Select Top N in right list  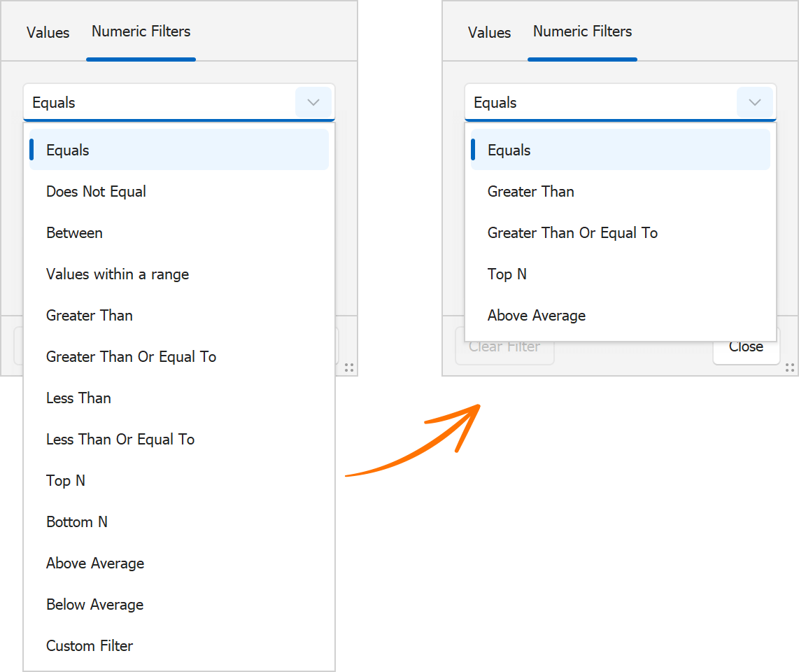620,274
